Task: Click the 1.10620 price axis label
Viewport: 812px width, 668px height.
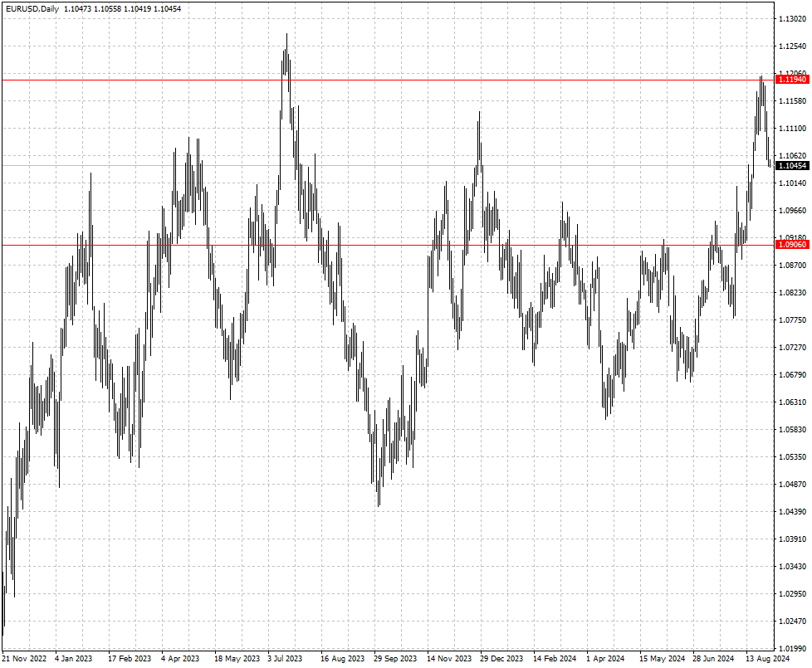Action: (x=792, y=156)
